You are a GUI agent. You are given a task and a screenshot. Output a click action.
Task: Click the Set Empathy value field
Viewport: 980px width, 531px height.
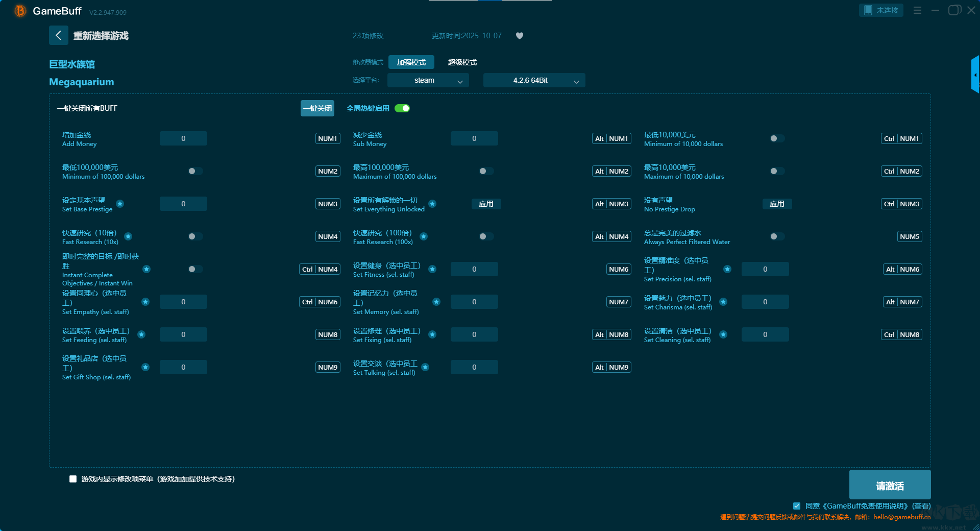183,302
